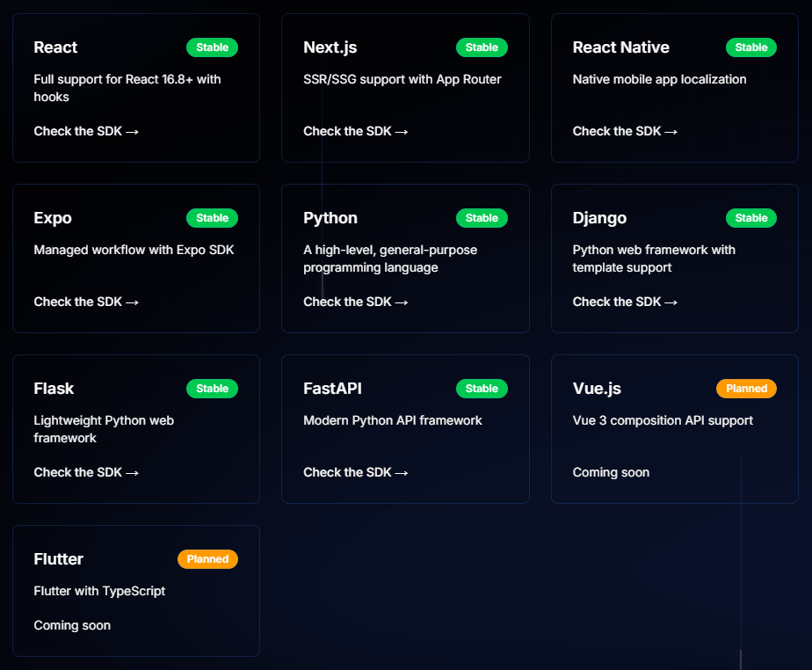The width and height of the screenshot is (812, 670).
Task: Click 'Managed workflow with Expo SDK' description
Action: click(134, 250)
